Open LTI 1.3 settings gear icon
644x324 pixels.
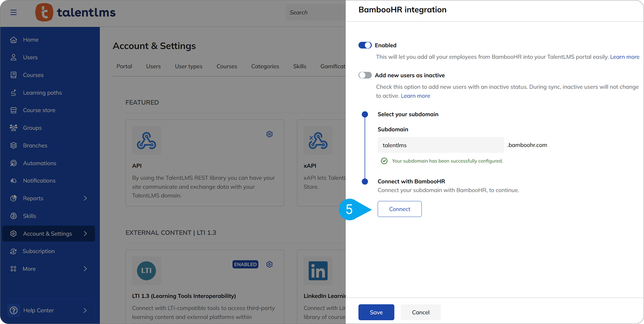tap(269, 264)
